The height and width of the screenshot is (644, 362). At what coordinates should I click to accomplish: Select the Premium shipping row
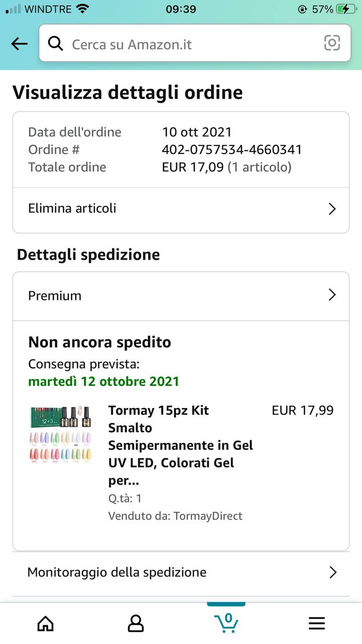151,296
